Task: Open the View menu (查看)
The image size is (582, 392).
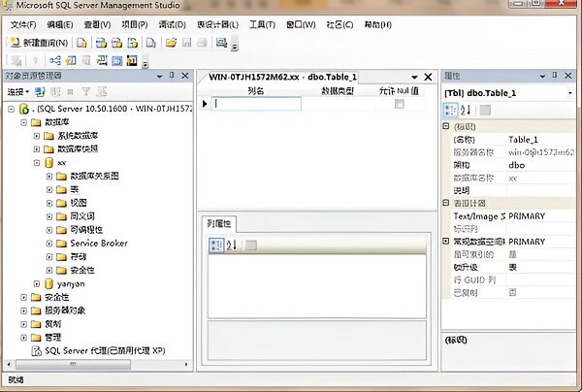Action: (97, 25)
